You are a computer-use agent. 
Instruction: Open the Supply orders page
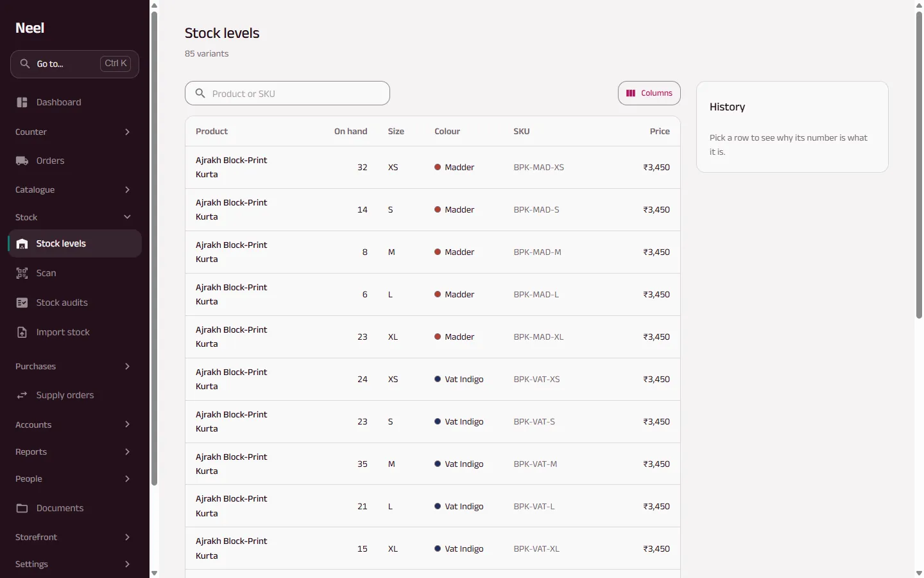pyautogui.click(x=74, y=395)
